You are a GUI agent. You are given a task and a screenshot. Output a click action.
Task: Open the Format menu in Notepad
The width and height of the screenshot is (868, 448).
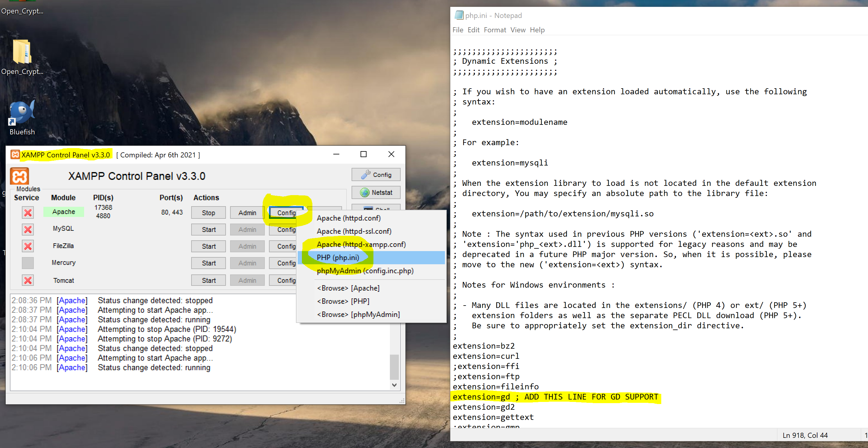495,30
